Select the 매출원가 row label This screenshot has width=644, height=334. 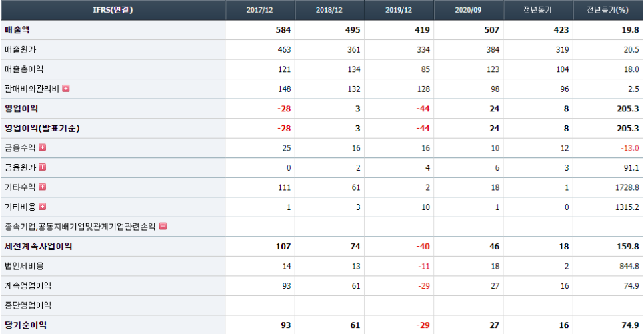tap(21, 49)
